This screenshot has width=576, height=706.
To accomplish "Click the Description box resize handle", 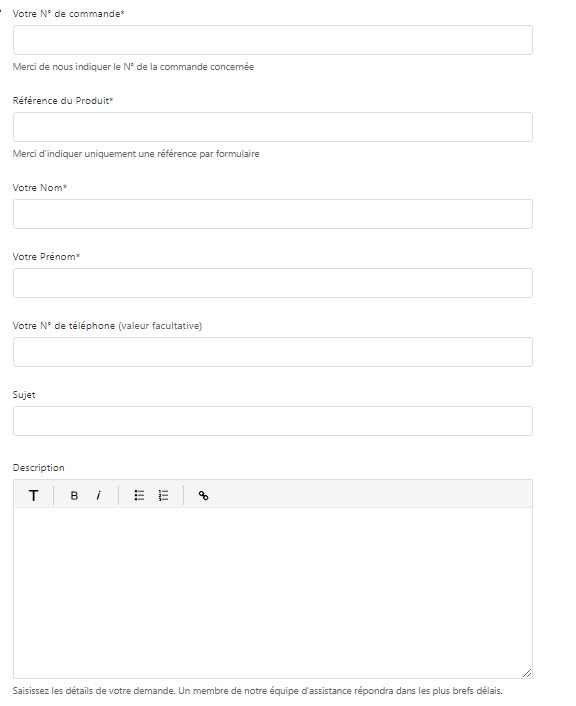I will pyautogui.click(x=527, y=673).
